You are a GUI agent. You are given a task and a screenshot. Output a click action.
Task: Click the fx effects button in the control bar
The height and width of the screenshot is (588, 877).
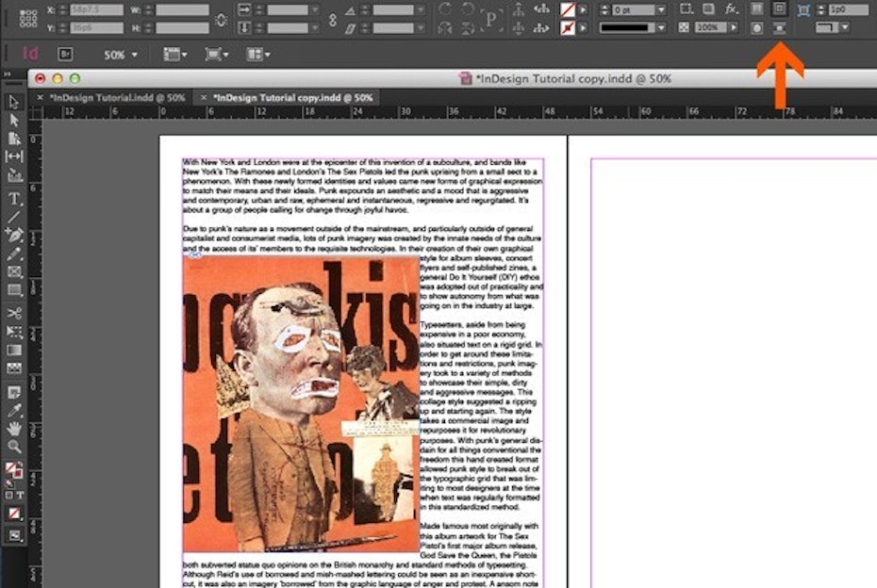pos(732,8)
